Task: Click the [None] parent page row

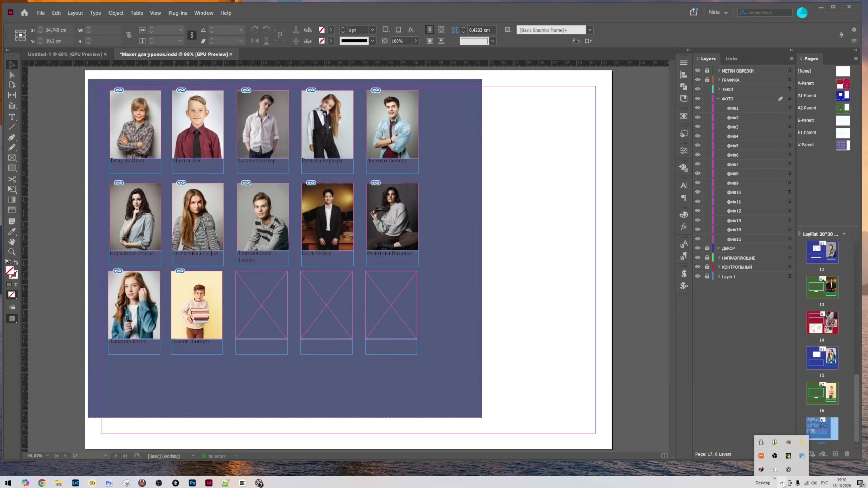Action: pyautogui.click(x=824, y=71)
